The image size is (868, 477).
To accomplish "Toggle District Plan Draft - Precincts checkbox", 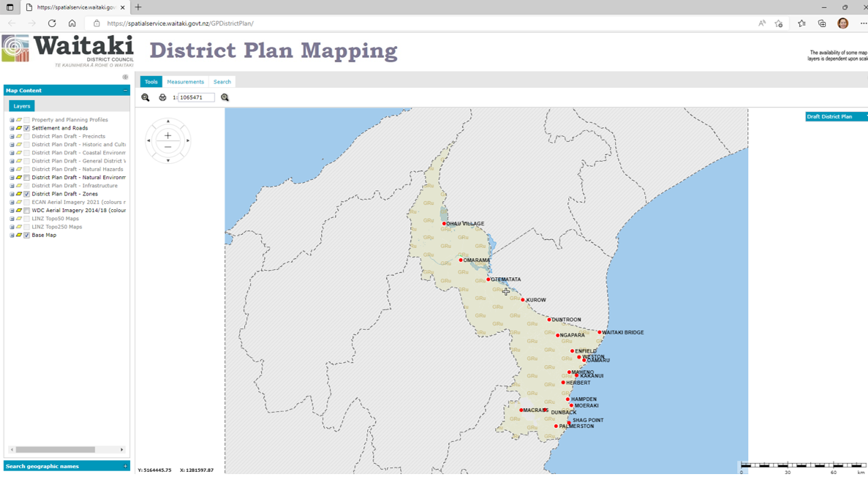I will point(26,136).
